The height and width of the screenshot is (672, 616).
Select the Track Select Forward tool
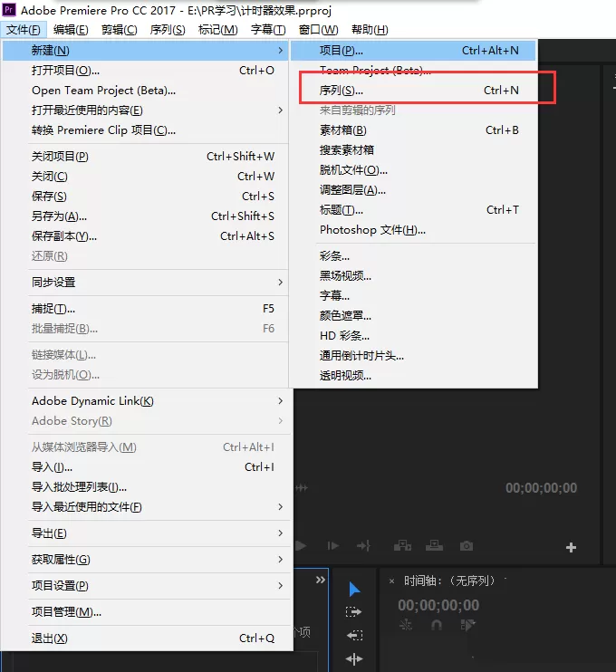(353, 611)
